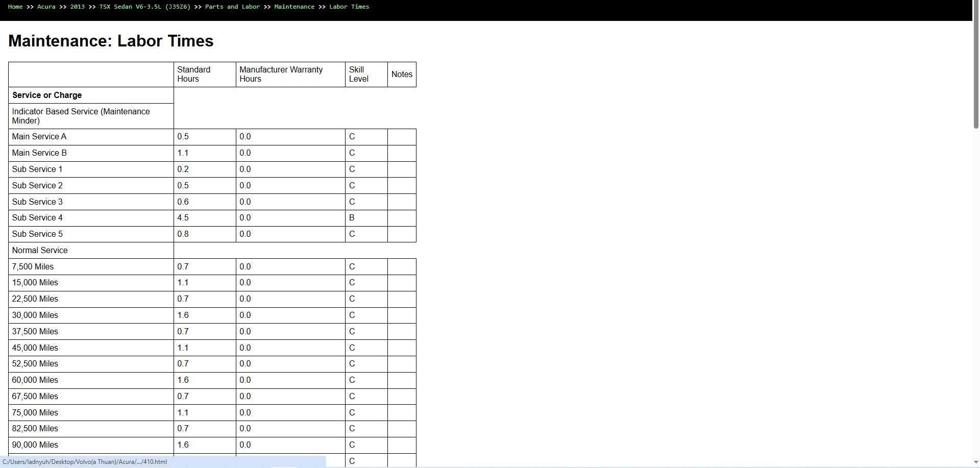Screen dimensions: 980x468
Task: Click the 0.0 warranty hours for Main Service A
Action: point(245,137)
